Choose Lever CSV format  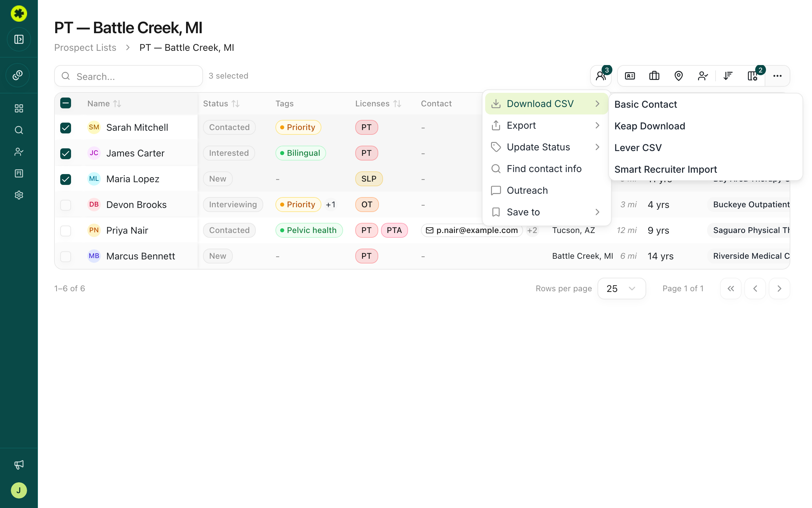click(705, 148)
